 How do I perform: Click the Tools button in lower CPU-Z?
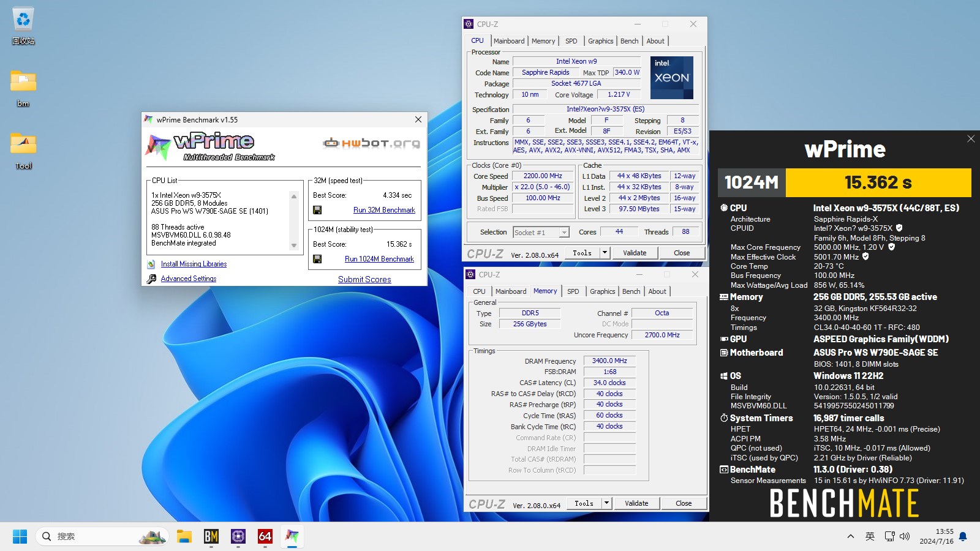(x=584, y=503)
